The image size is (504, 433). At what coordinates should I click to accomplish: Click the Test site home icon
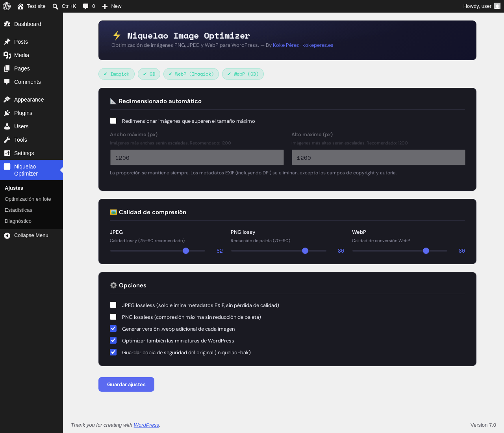20,6
